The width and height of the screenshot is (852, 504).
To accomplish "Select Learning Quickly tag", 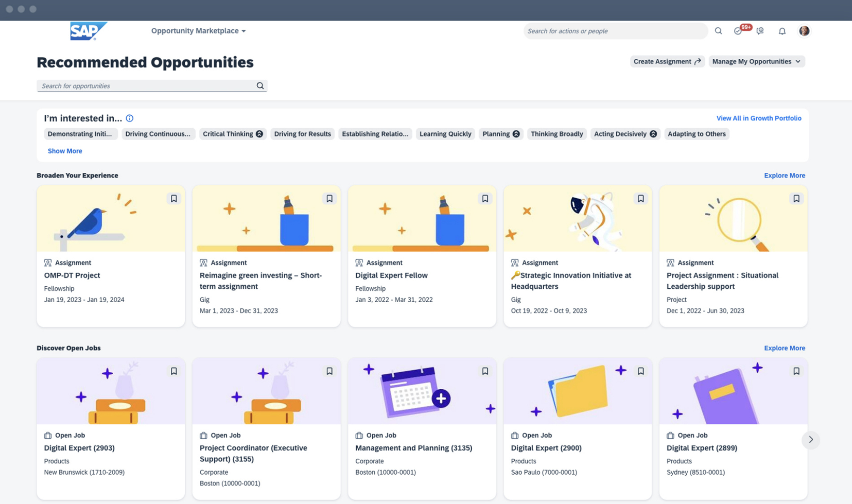I will [x=445, y=134].
